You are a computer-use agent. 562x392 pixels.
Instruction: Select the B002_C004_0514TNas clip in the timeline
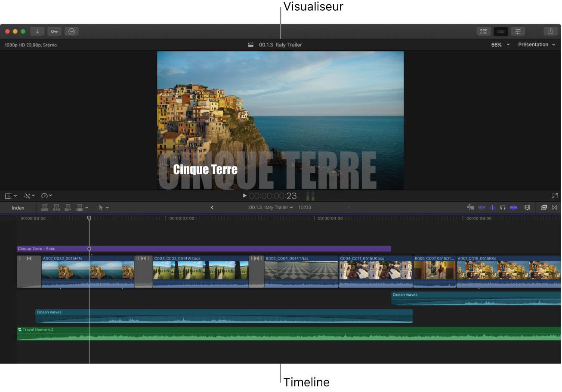(x=301, y=271)
